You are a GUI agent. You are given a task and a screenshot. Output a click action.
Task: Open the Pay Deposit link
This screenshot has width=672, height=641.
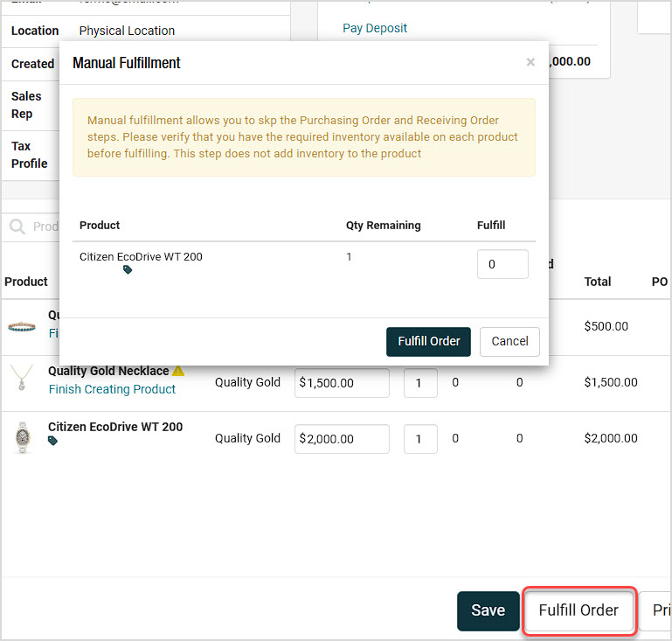375,28
